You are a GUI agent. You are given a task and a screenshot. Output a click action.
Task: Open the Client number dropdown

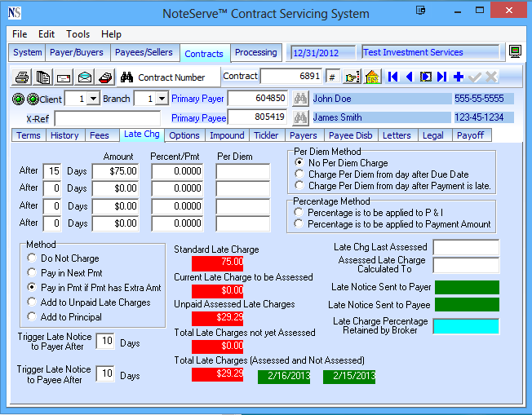click(x=93, y=99)
